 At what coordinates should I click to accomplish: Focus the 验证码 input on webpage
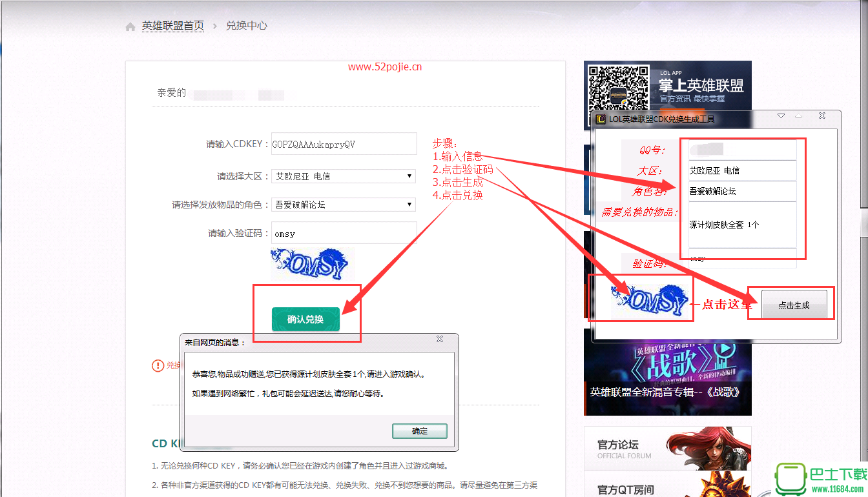[x=344, y=233]
